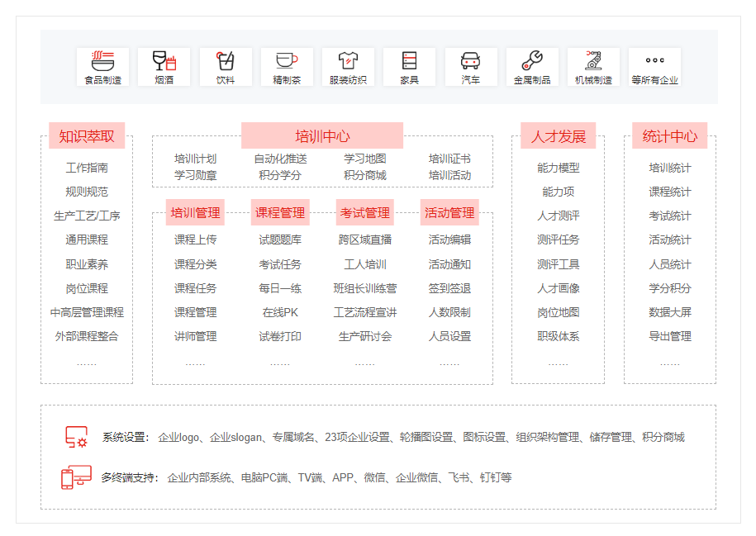Click 在线PK item
Screen dimensions: 756x536
point(280,312)
